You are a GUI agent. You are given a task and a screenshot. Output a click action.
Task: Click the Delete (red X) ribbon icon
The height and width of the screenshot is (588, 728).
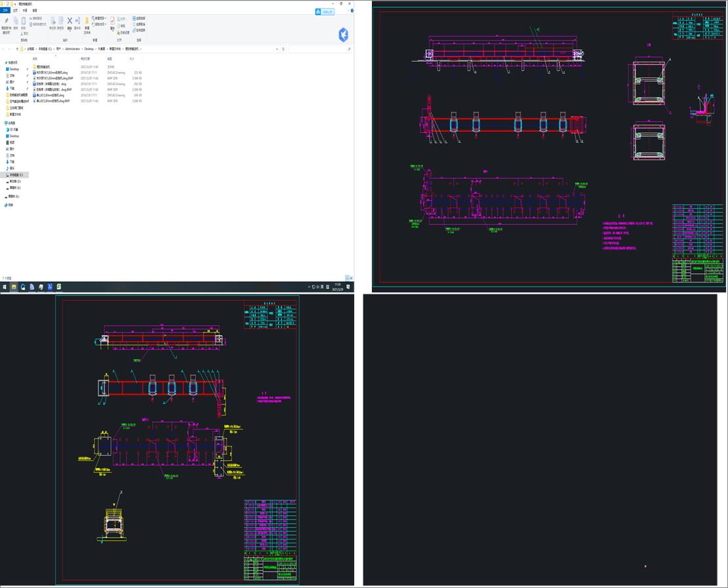click(70, 21)
